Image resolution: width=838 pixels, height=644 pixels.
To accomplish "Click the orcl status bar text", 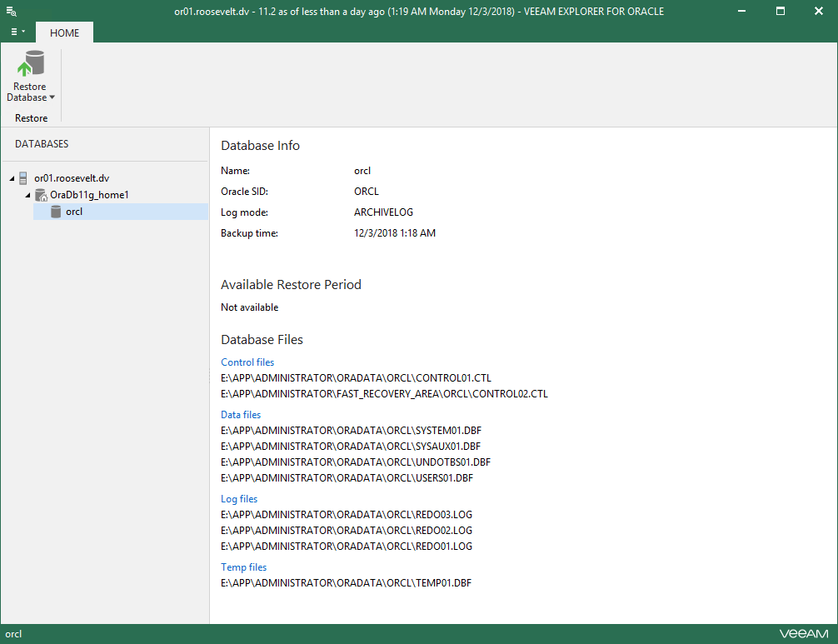I will pyautogui.click(x=13, y=634).
